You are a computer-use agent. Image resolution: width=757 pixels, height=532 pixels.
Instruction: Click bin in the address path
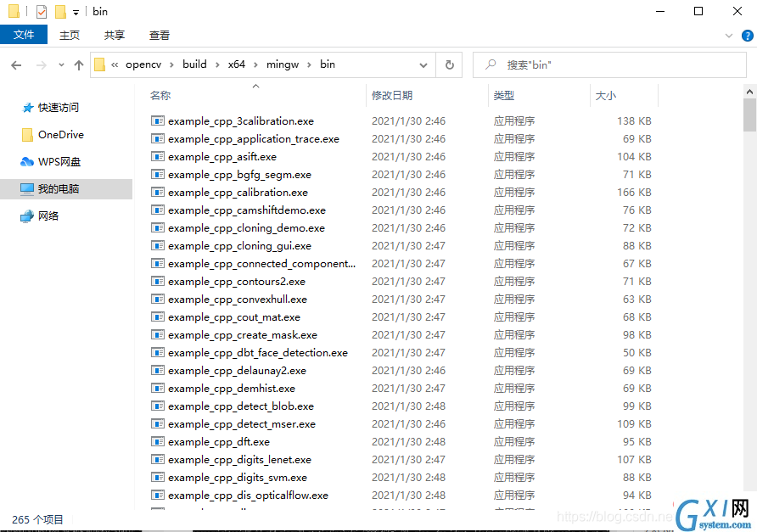click(328, 64)
